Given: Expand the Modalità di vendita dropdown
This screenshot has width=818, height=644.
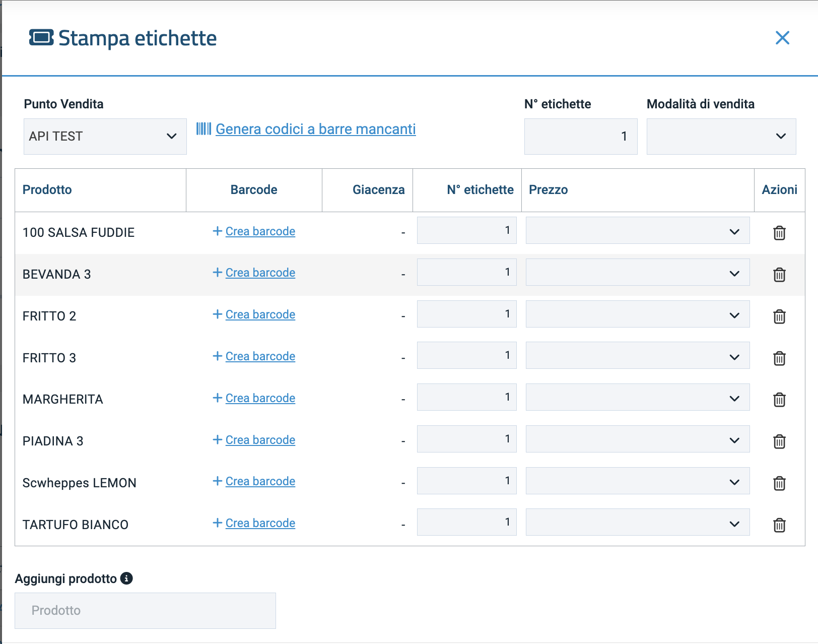Looking at the screenshot, I should [x=721, y=137].
